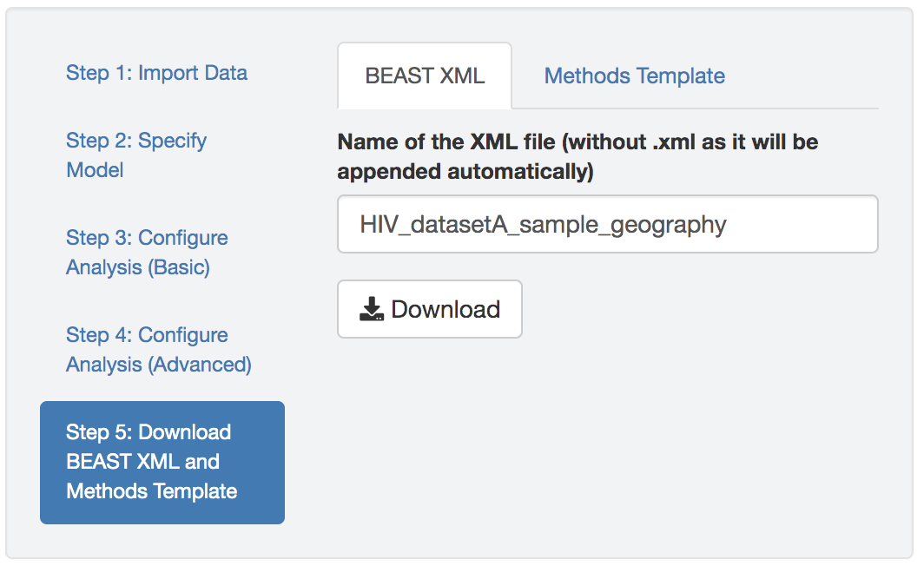Place cursor in HIV_datasetA_sample_geography text box

pos(607,225)
